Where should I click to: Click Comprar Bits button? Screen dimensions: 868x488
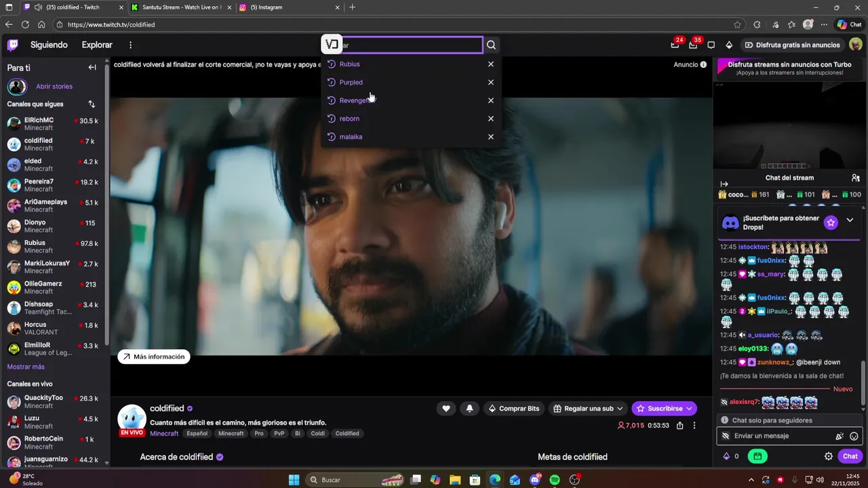[x=513, y=408]
